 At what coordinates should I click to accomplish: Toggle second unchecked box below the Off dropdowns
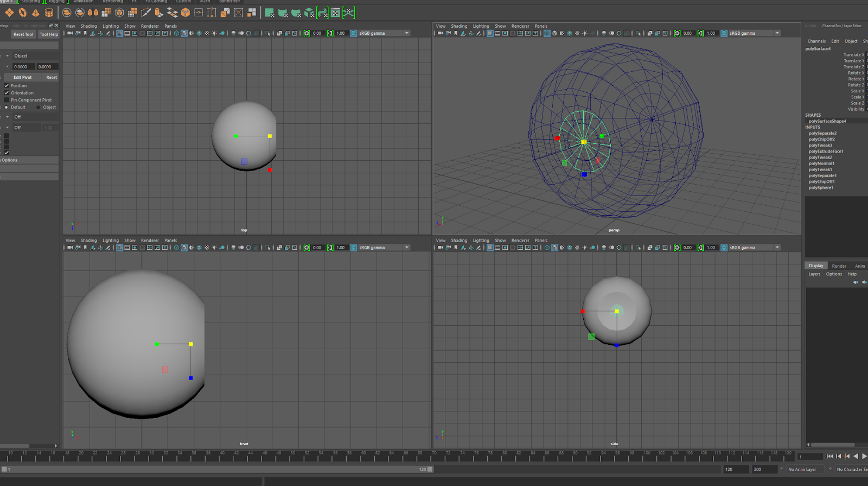[x=7, y=141]
